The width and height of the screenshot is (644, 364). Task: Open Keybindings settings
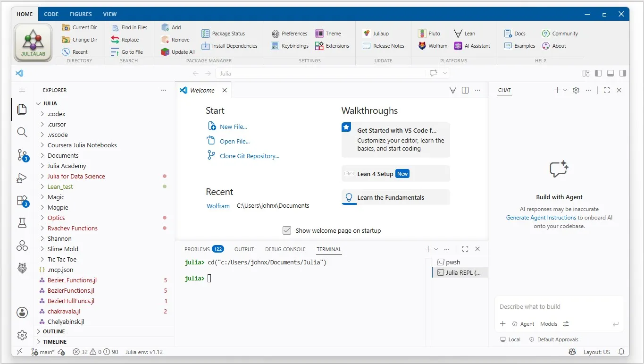290,46
